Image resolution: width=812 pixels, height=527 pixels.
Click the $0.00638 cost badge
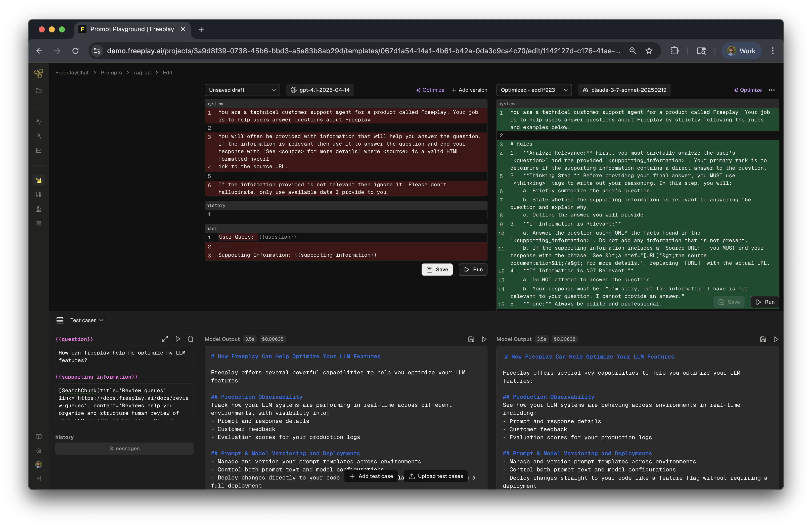click(564, 339)
